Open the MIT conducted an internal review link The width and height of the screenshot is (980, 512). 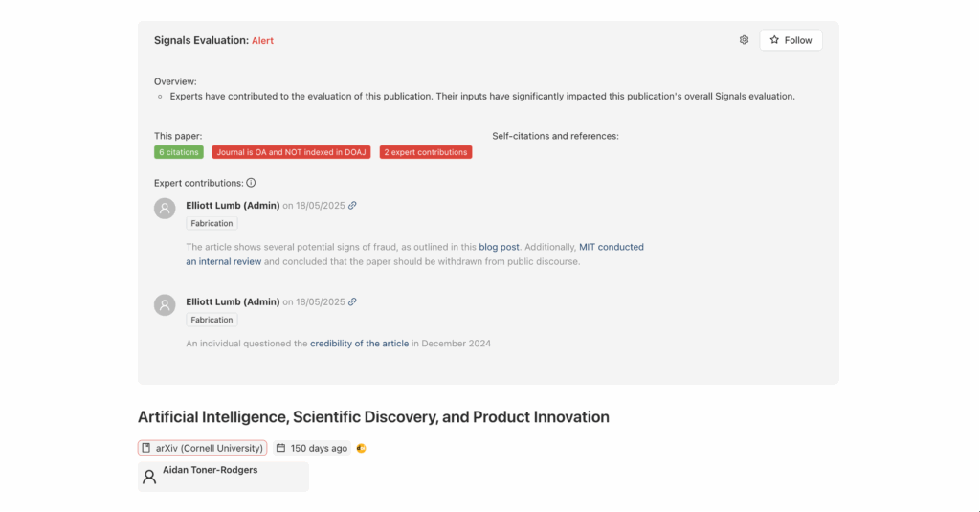pyautogui.click(x=415, y=255)
